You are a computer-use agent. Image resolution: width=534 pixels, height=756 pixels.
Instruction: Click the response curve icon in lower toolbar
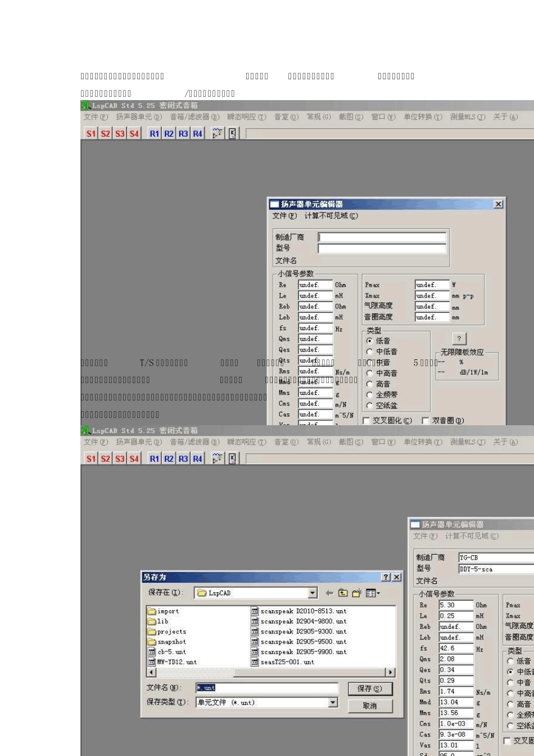click(218, 458)
